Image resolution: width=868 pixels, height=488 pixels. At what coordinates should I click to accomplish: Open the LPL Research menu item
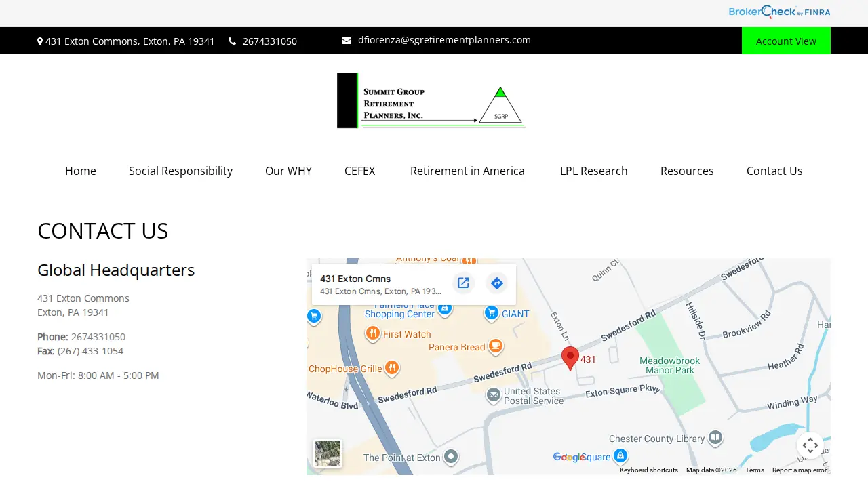pos(594,171)
